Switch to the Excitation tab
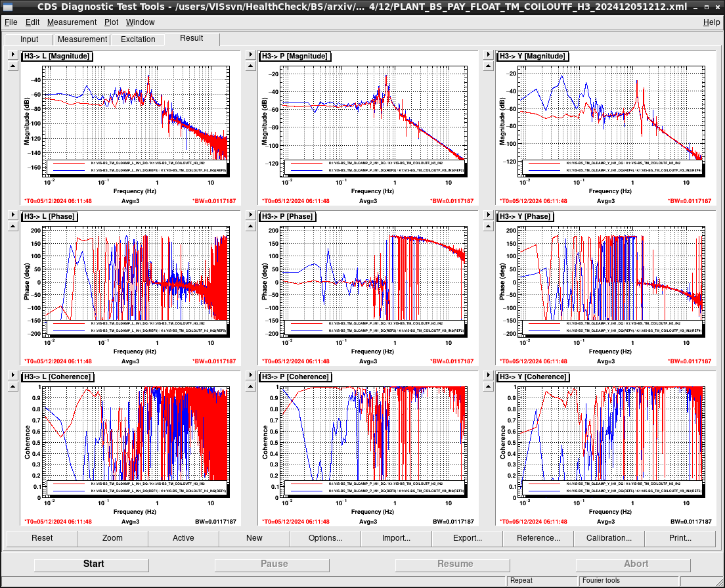Viewport: 725px width, 588px height. (x=138, y=39)
